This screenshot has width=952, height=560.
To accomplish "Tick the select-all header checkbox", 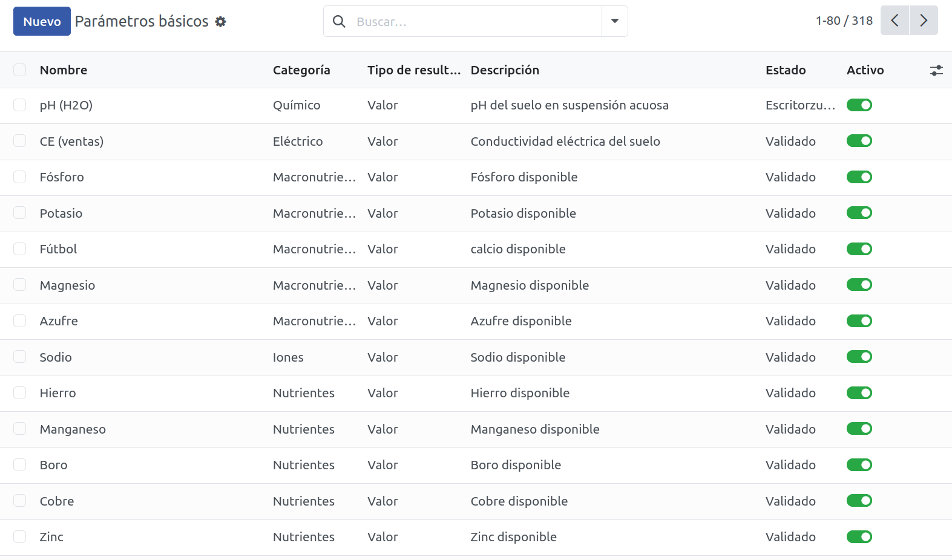I will (x=20, y=70).
